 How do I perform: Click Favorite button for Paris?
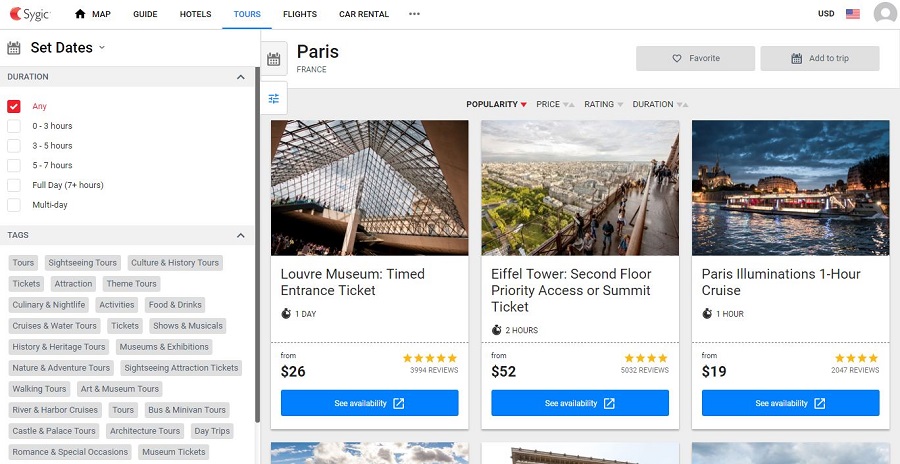coord(695,59)
